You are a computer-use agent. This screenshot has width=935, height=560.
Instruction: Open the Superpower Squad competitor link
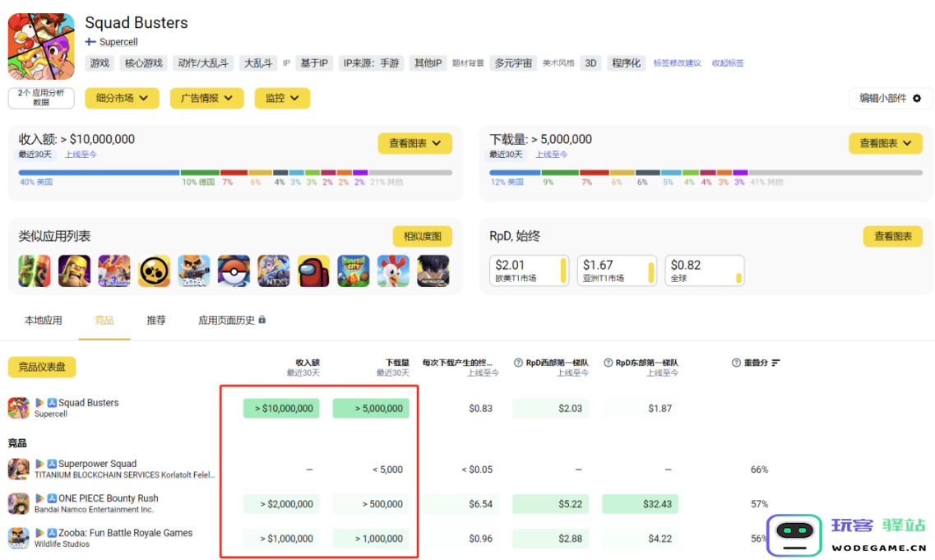(97, 464)
